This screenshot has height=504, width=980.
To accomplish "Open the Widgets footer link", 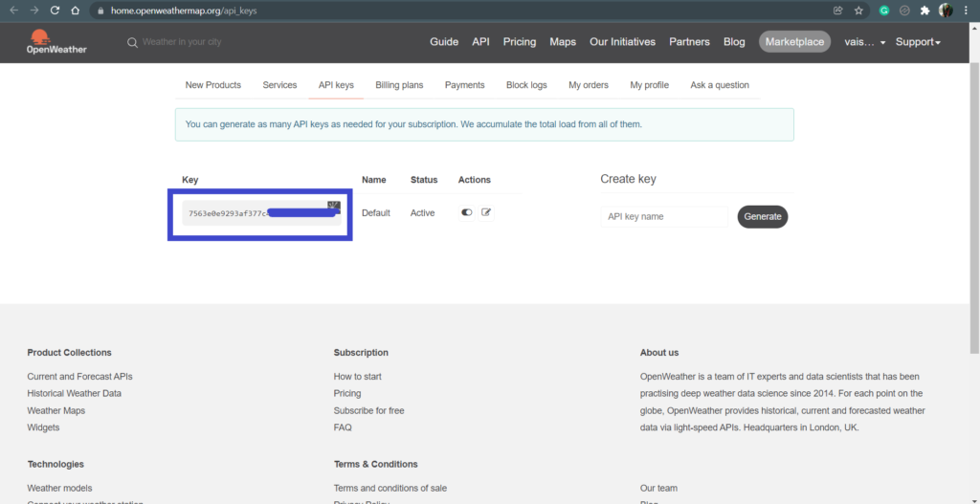I will pyautogui.click(x=44, y=427).
